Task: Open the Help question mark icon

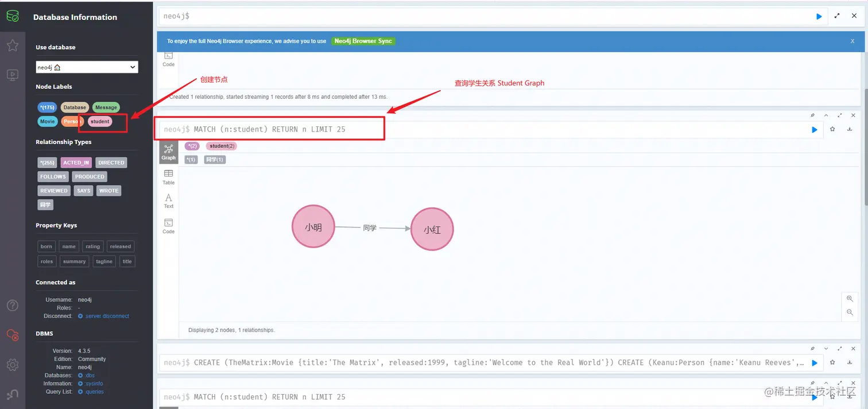Action: coord(13,306)
